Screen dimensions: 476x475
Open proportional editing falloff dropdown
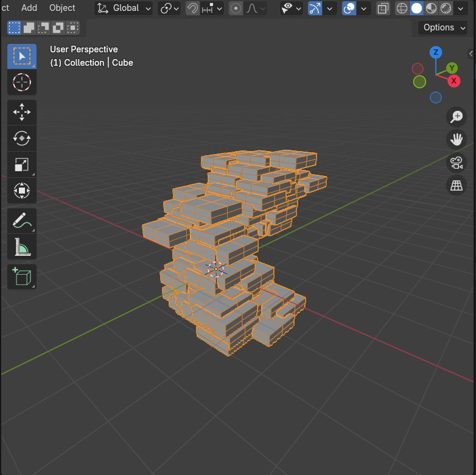[255, 8]
